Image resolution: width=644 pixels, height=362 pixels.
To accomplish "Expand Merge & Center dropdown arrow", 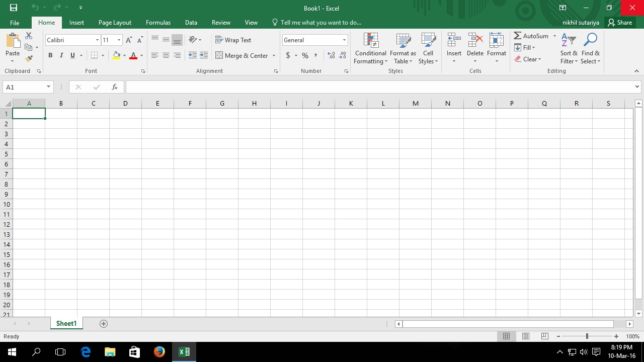I will [274, 55].
